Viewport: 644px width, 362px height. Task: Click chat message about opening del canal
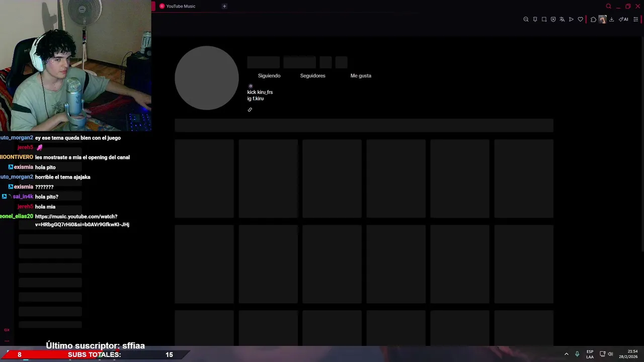point(82,157)
